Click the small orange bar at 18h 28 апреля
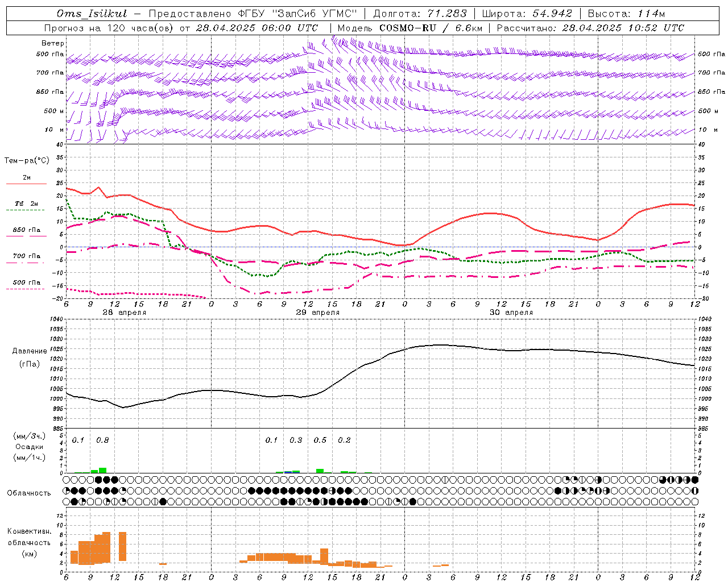Screen dimensions: 728x582 tap(163, 564)
